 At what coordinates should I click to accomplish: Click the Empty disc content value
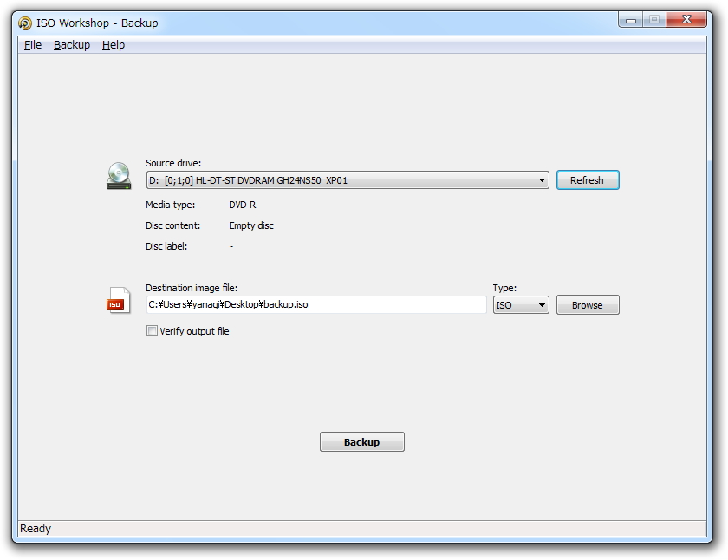click(251, 225)
